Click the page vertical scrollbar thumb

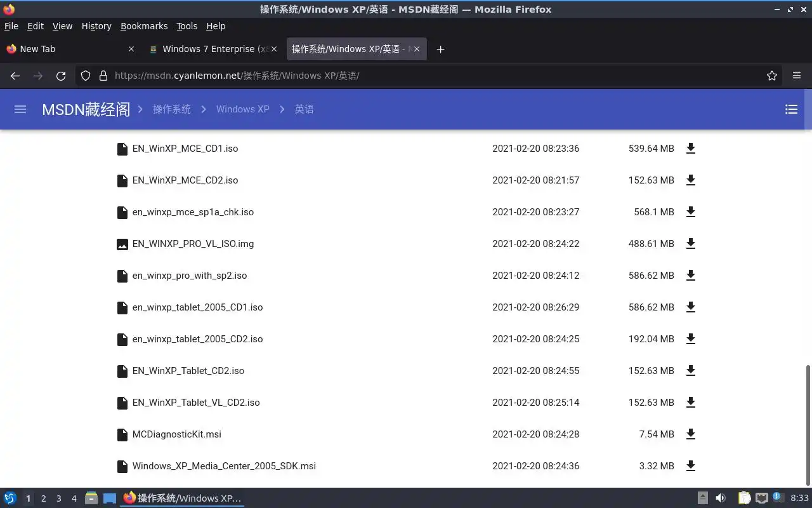(808, 425)
